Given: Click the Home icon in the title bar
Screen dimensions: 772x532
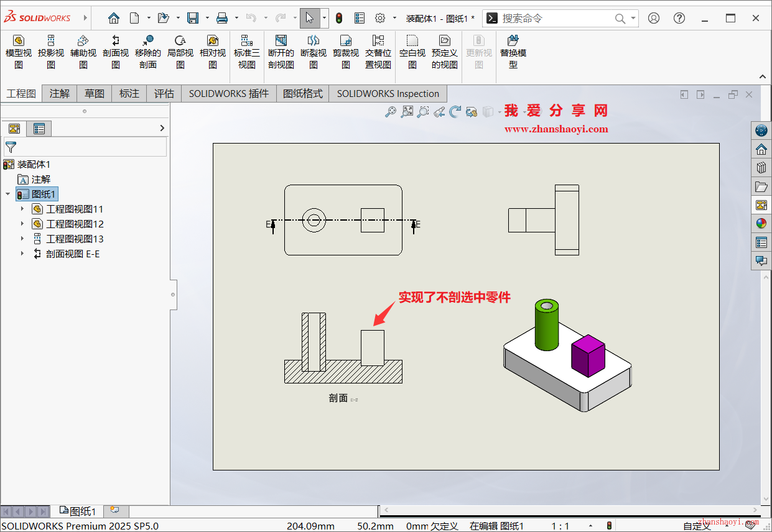Looking at the screenshot, I should pos(113,18).
